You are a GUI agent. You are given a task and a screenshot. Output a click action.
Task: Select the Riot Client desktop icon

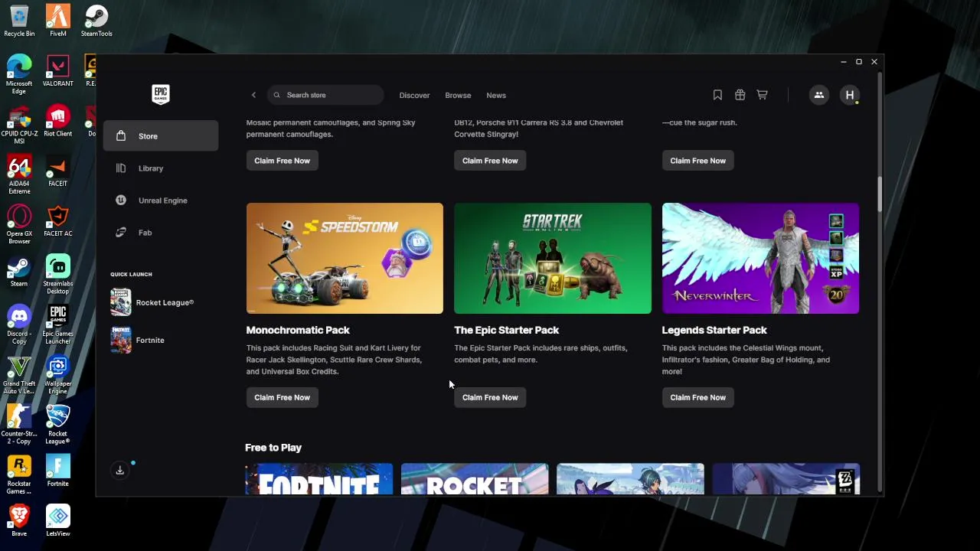point(58,121)
